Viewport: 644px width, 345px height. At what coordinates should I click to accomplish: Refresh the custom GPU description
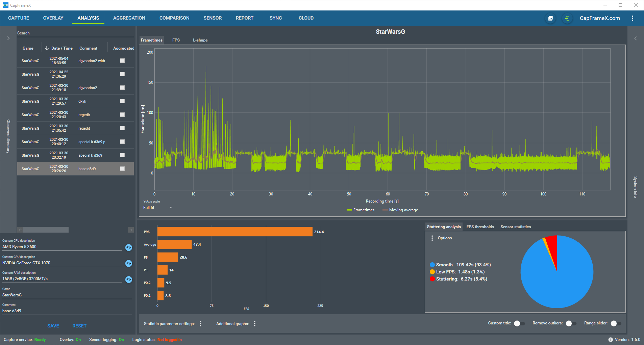point(129,263)
